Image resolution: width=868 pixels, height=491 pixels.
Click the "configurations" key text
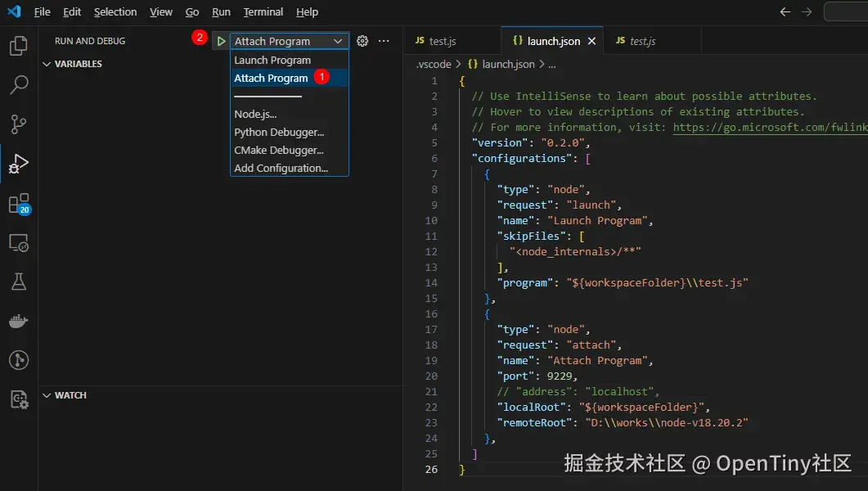[x=521, y=158]
